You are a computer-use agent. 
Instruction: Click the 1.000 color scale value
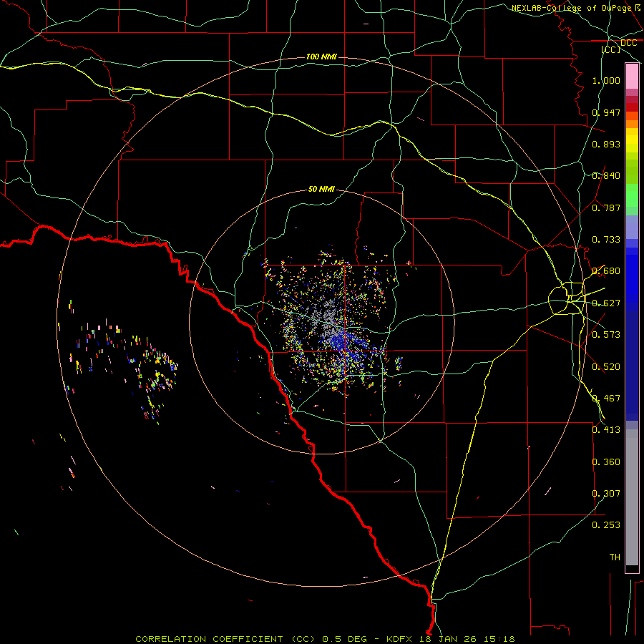pos(606,80)
